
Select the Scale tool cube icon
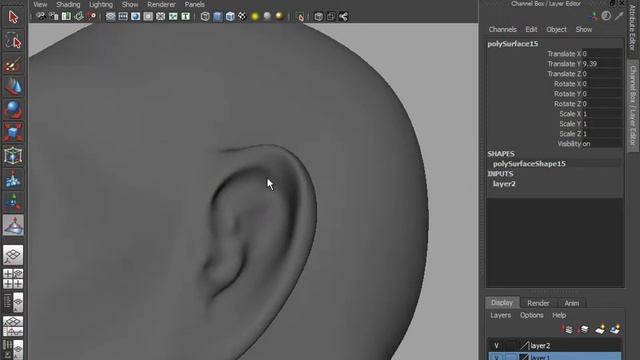pyautogui.click(x=13, y=133)
